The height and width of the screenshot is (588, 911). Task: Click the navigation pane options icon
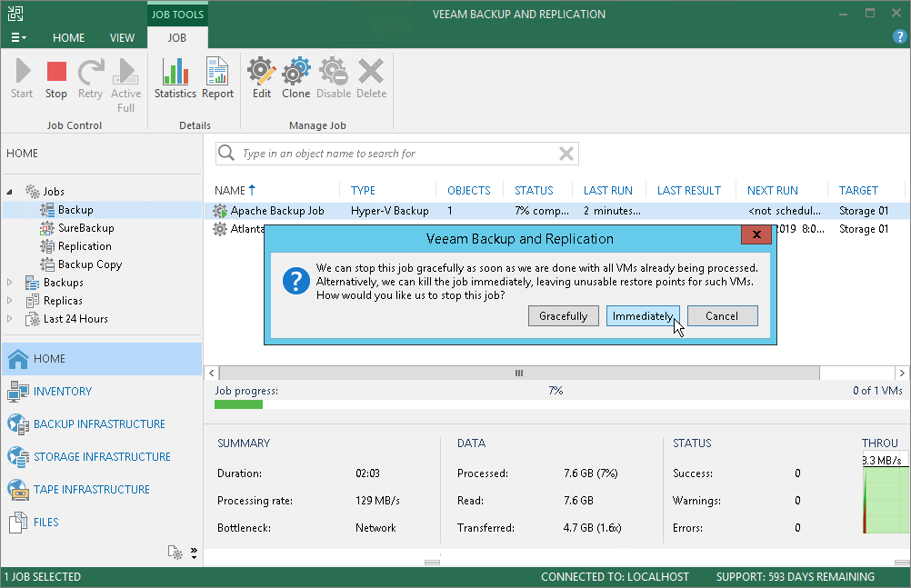click(175, 552)
